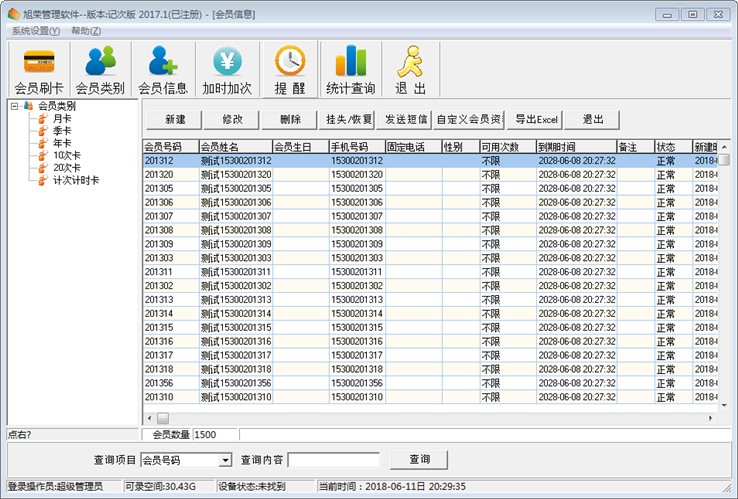Click name cell 测试15300201306
The image size is (738, 499).
point(236,202)
